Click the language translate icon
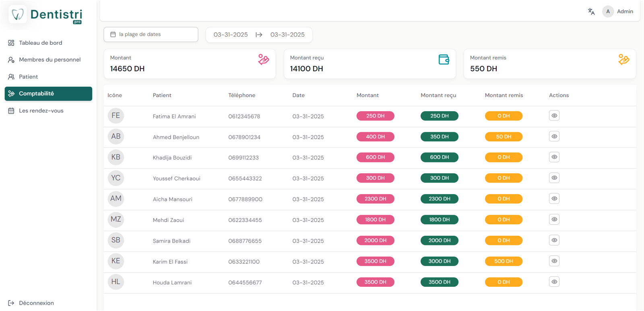Screen dimensions: 644x311 click(x=591, y=12)
